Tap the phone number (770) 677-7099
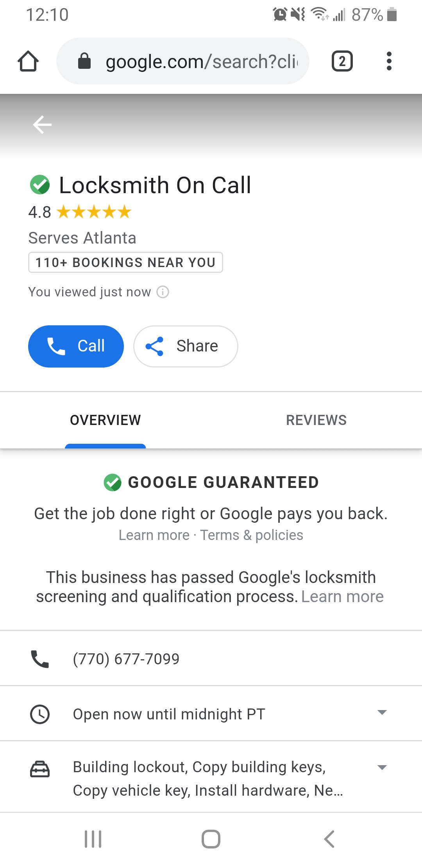This screenshot has width=422, height=868. (x=126, y=659)
